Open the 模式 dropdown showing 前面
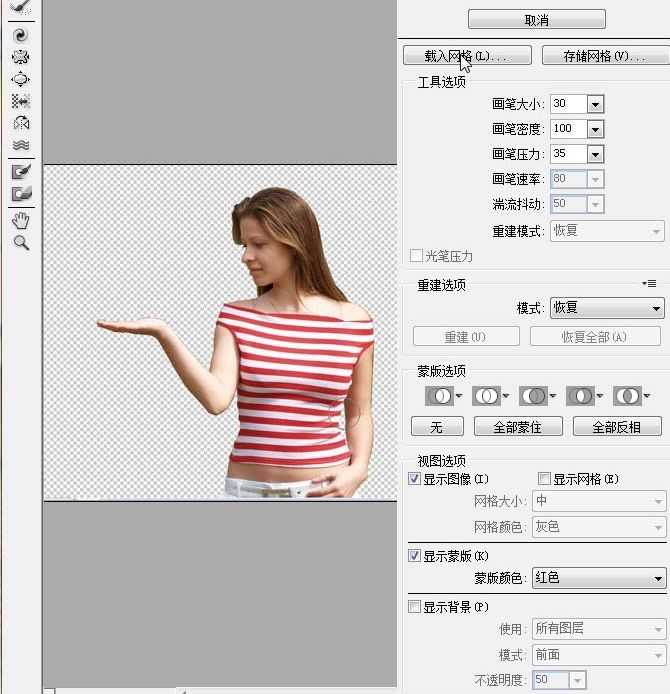Viewport: 670px width, 694px height. click(599, 655)
